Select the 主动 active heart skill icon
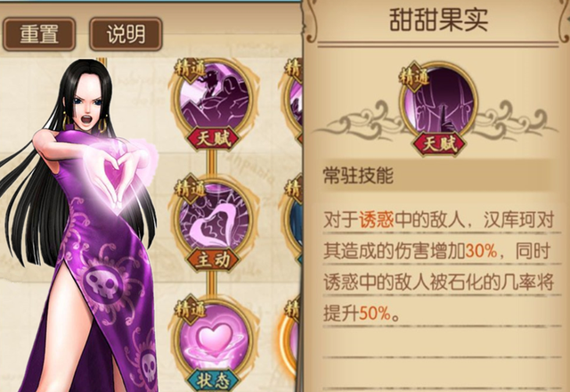 [214, 217]
